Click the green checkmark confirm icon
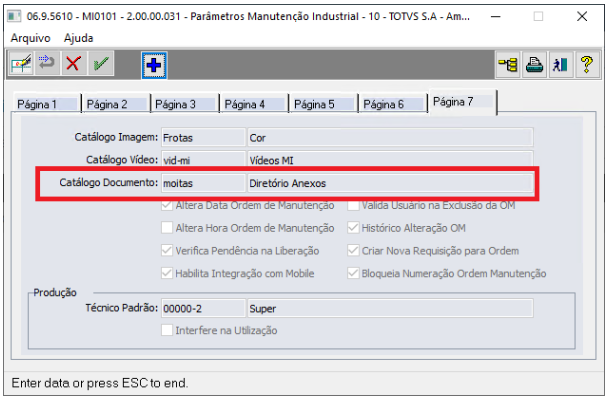 pos(101,64)
